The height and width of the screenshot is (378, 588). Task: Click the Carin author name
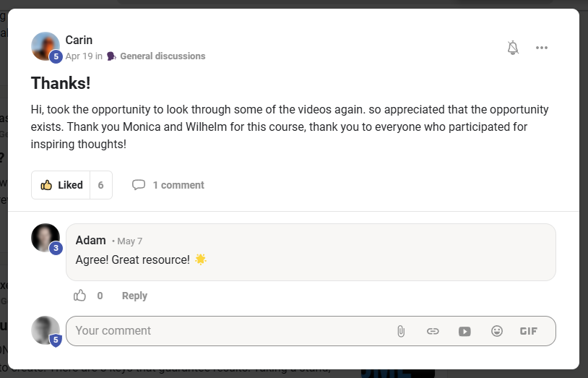coord(79,40)
